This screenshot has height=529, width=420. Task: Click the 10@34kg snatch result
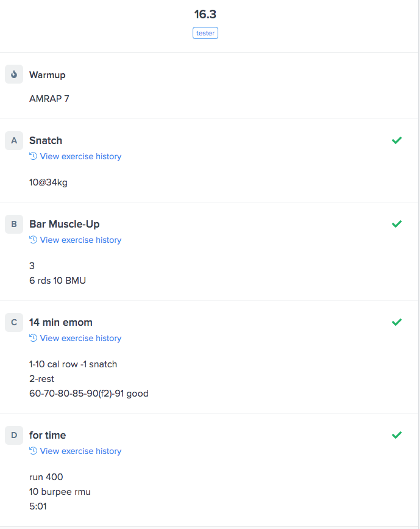(x=48, y=182)
